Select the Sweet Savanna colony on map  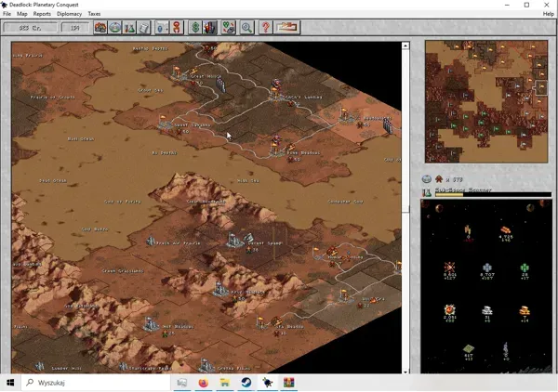tap(166, 123)
